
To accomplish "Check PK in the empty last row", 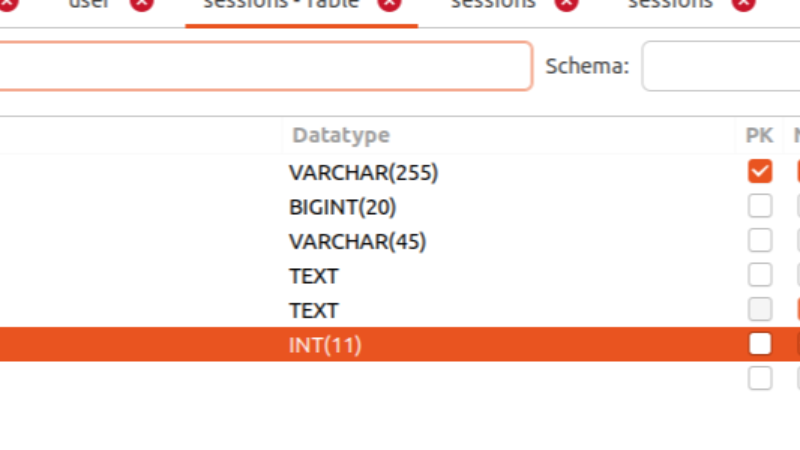I will pos(760,378).
